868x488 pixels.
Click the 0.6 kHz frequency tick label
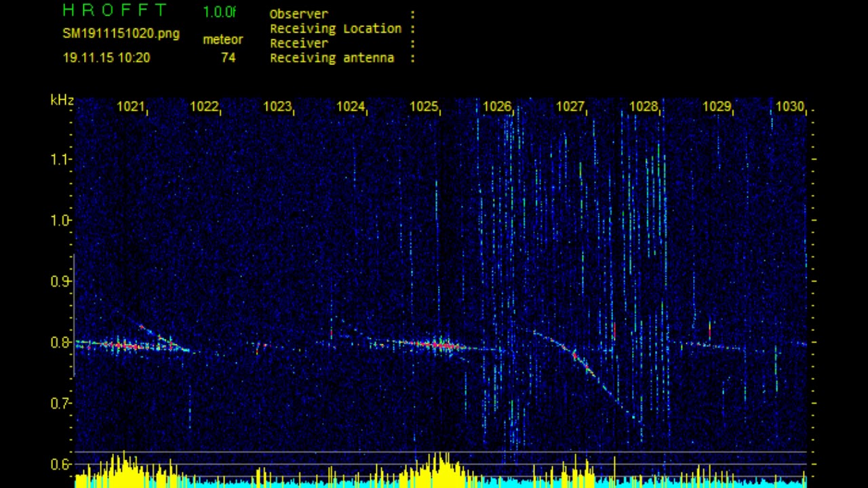[x=60, y=464]
